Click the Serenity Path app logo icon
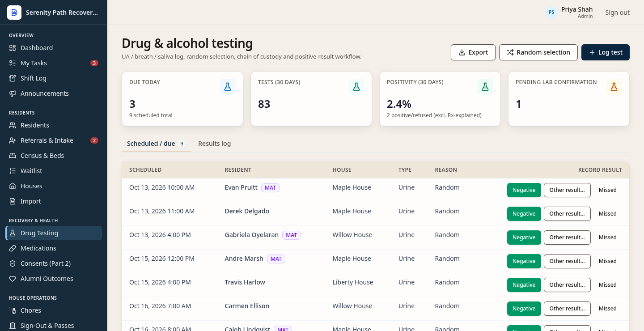644x331 pixels. pyautogui.click(x=14, y=13)
